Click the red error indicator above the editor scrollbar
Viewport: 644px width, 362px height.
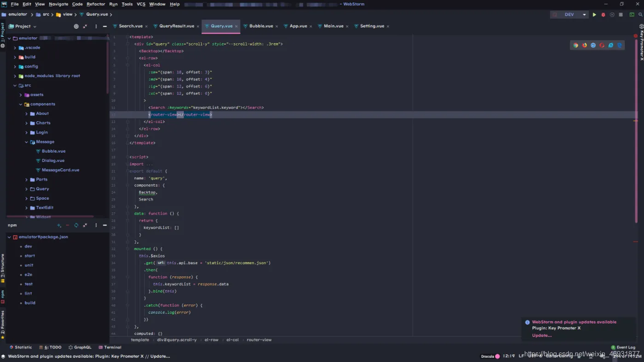pos(636,36)
